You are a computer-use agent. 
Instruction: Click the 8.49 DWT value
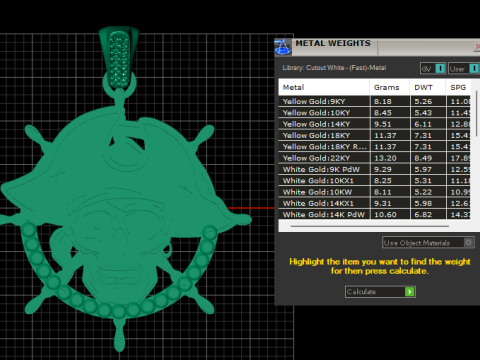(423, 158)
